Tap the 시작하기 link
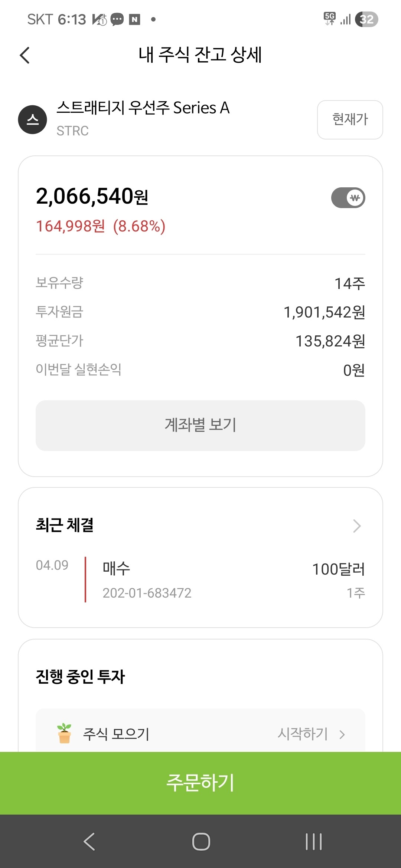Screen dimensions: 401x868 [303, 734]
